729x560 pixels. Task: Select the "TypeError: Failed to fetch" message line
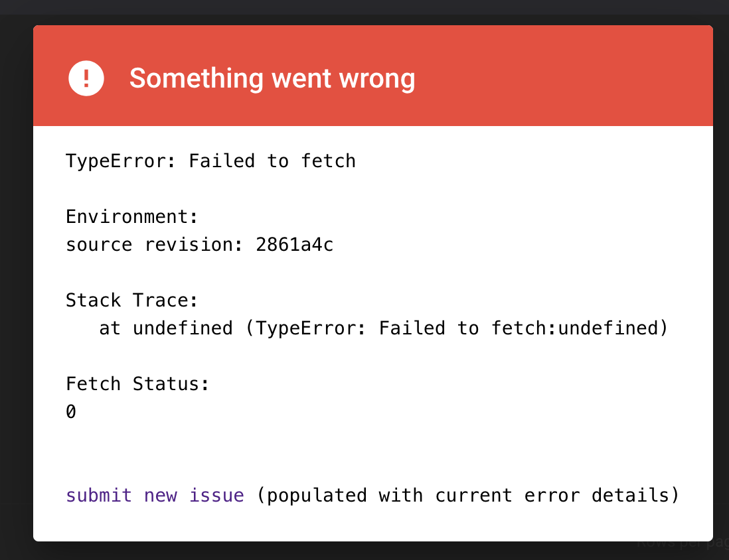pos(210,161)
